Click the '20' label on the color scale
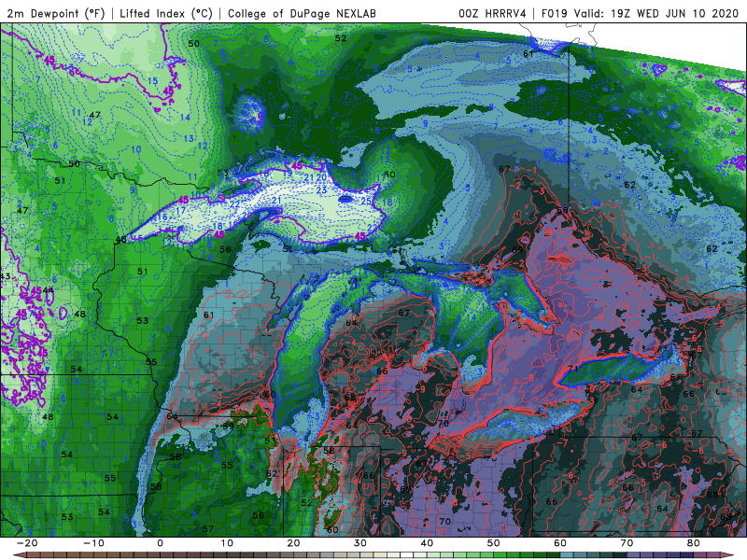747x560 pixels. [293, 543]
